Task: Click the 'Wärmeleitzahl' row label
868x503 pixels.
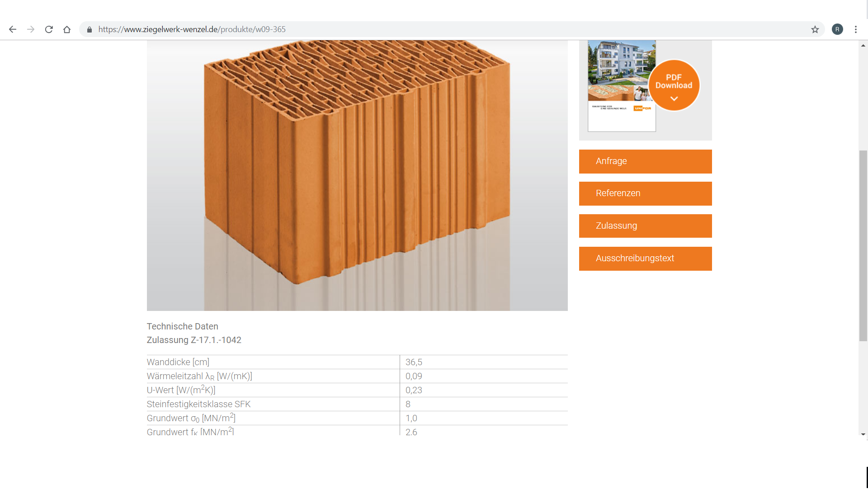Action: [199, 376]
